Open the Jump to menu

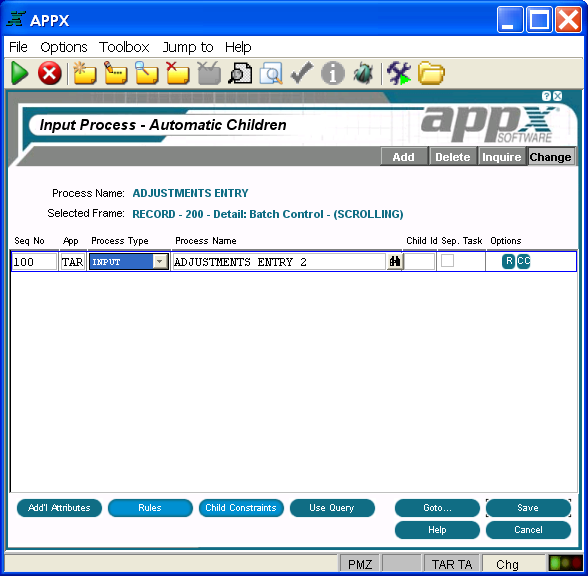(188, 47)
